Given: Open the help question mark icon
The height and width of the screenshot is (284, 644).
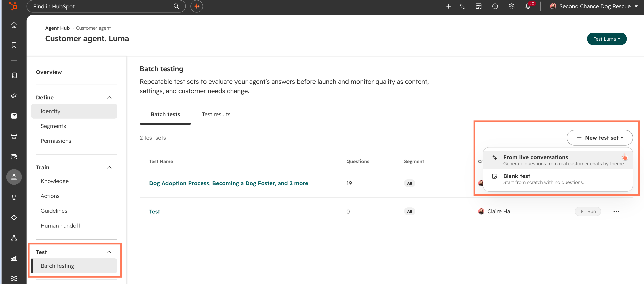Looking at the screenshot, I should 495,6.
